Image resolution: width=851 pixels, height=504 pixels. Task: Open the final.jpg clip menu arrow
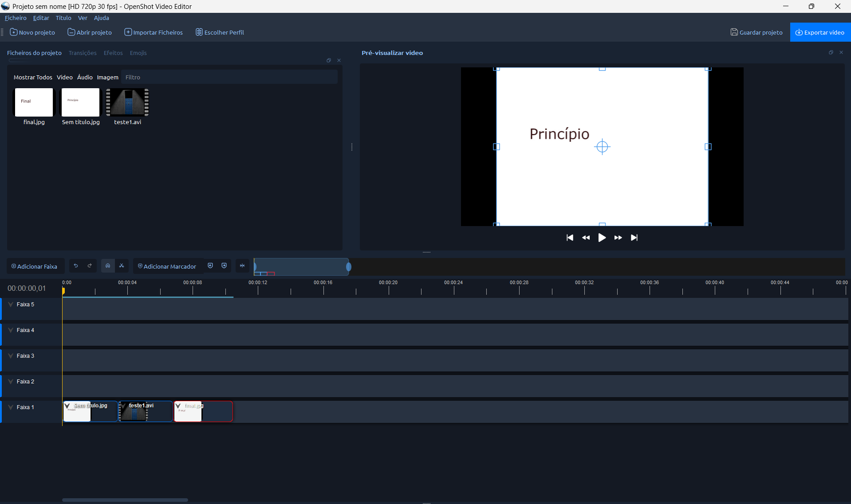click(x=178, y=406)
